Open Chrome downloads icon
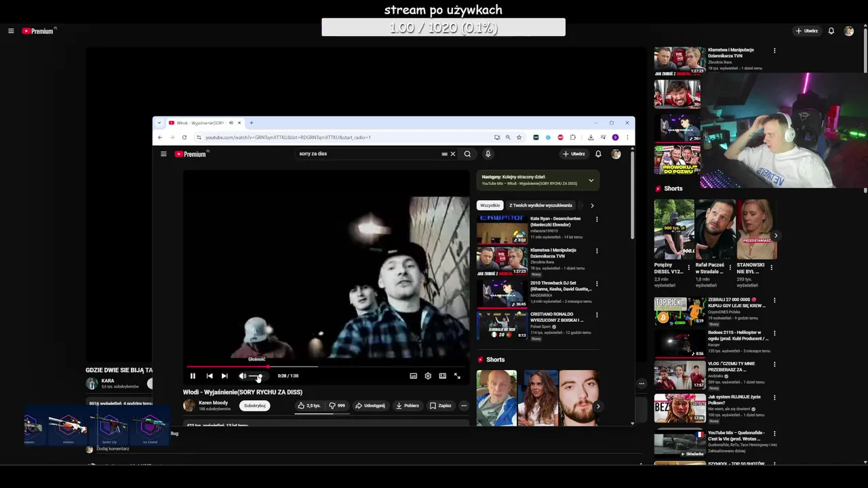 [x=591, y=137]
